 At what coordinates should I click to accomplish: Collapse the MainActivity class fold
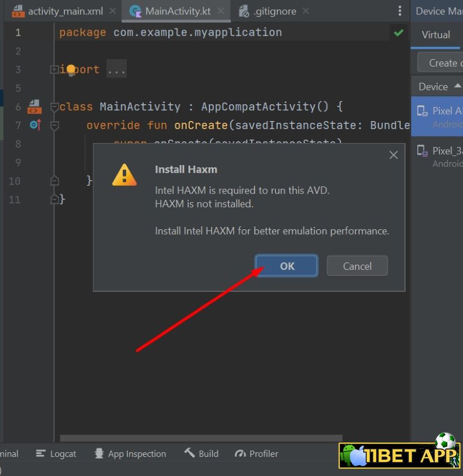click(54, 108)
